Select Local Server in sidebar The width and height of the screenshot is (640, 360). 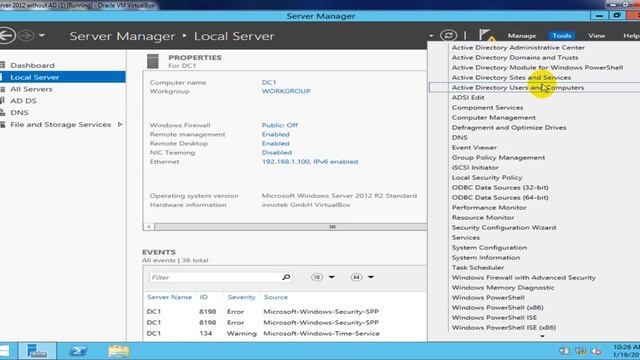tap(63, 77)
